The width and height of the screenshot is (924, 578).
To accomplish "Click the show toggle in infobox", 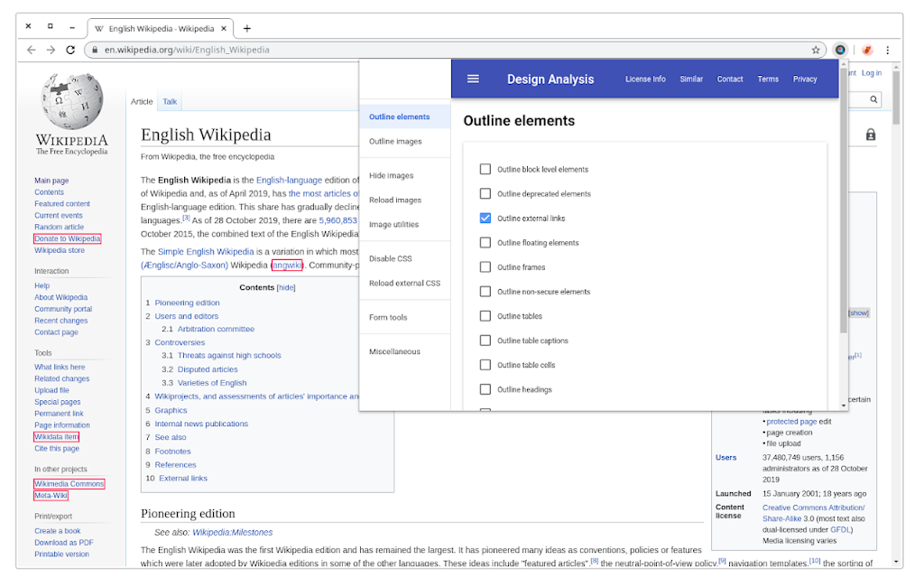I will pos(859,313).
